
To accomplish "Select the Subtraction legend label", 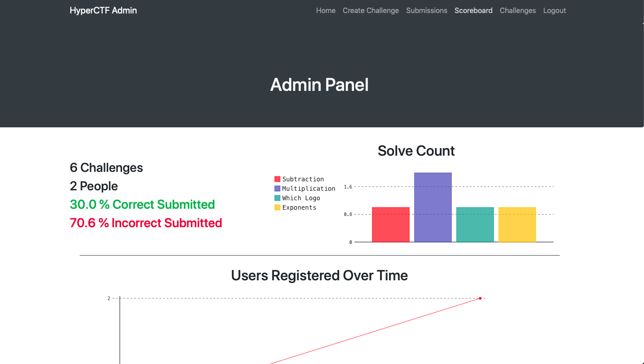I will [303, 179].
